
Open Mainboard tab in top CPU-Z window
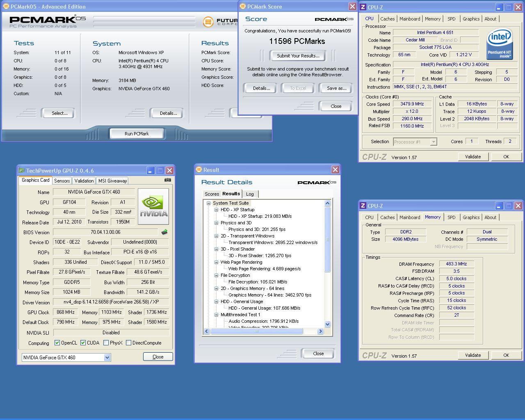point(410,19)
